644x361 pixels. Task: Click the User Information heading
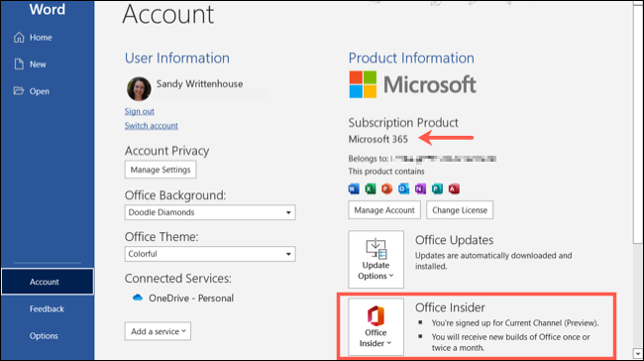(177, 58)
